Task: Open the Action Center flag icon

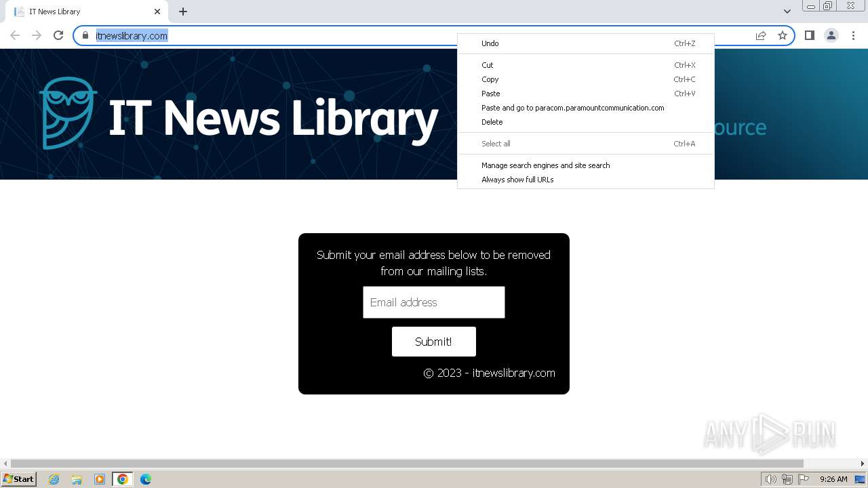Action: [804, 479]
